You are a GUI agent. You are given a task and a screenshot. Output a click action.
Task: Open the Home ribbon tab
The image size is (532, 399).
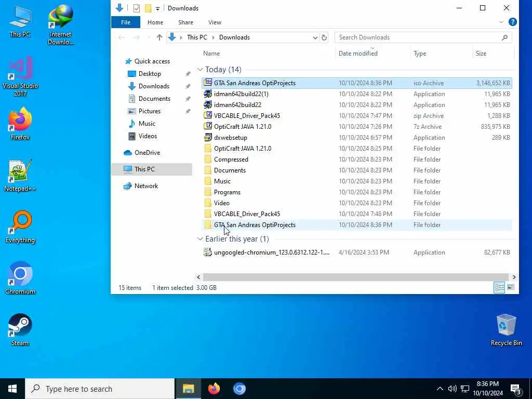point(155,22)
